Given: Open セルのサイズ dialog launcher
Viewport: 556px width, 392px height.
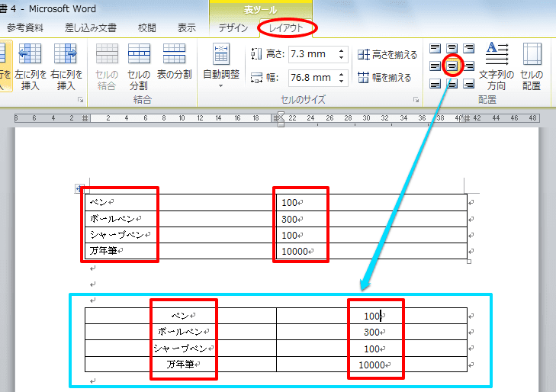Looking at the screenshot, I should pyautogui.click(x=416, y=100).
